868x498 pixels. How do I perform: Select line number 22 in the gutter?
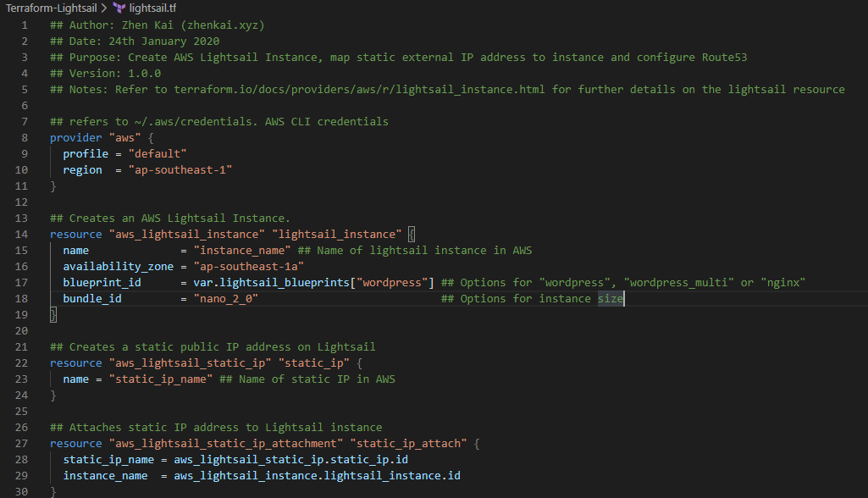pos(22,362)
